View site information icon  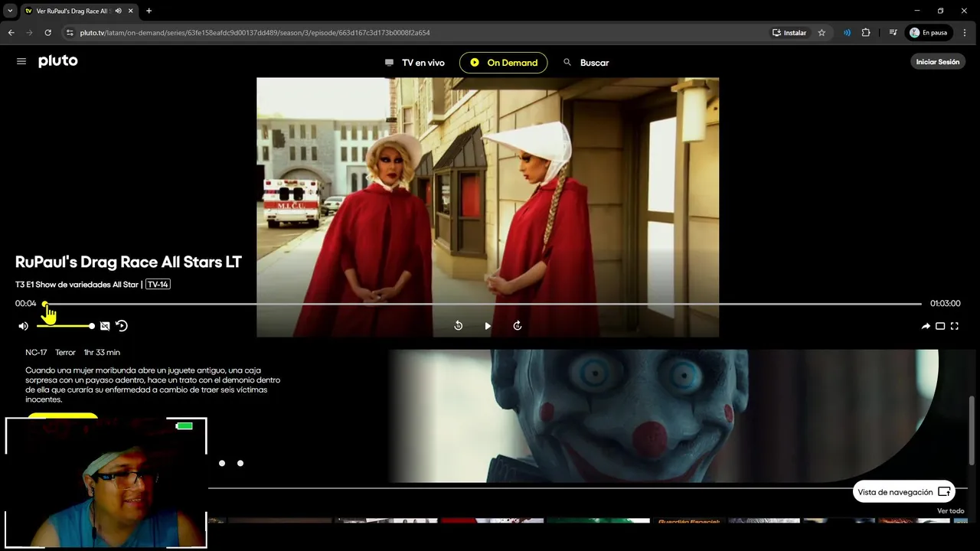tap(70, 33)
